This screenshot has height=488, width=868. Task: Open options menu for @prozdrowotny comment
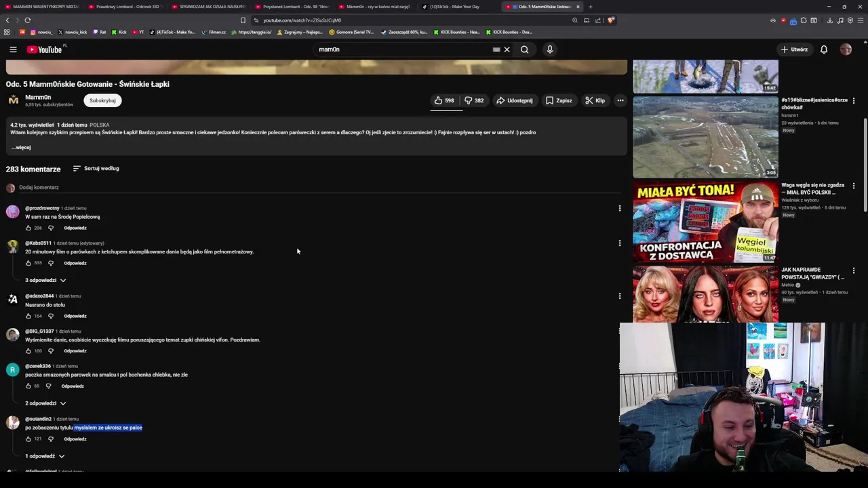point(619,209)
